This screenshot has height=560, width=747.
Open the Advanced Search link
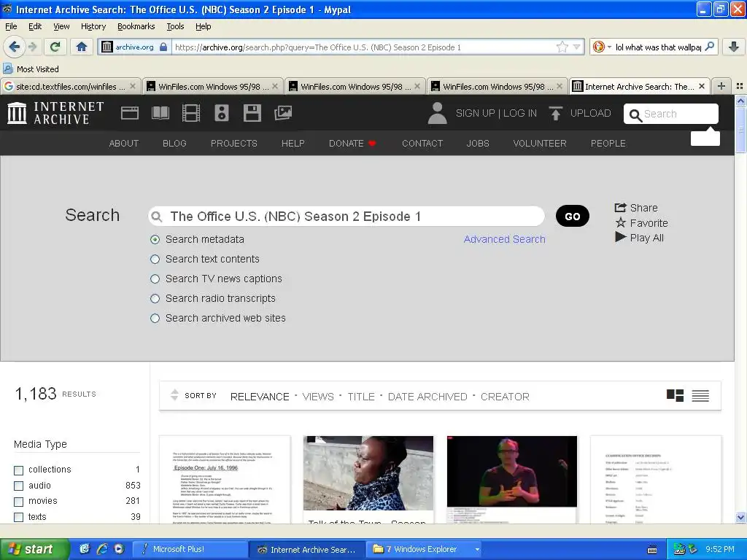[505, 239]
